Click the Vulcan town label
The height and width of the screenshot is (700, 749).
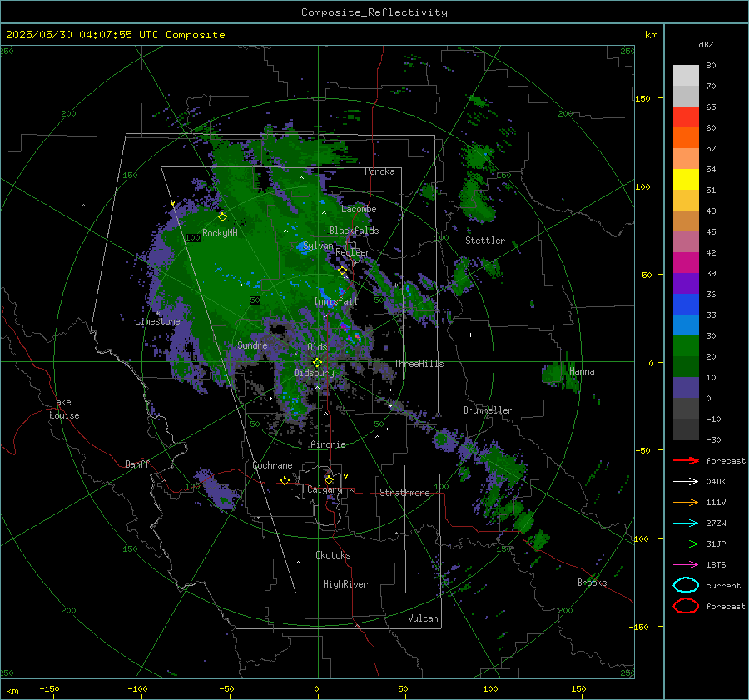(423, 618)
